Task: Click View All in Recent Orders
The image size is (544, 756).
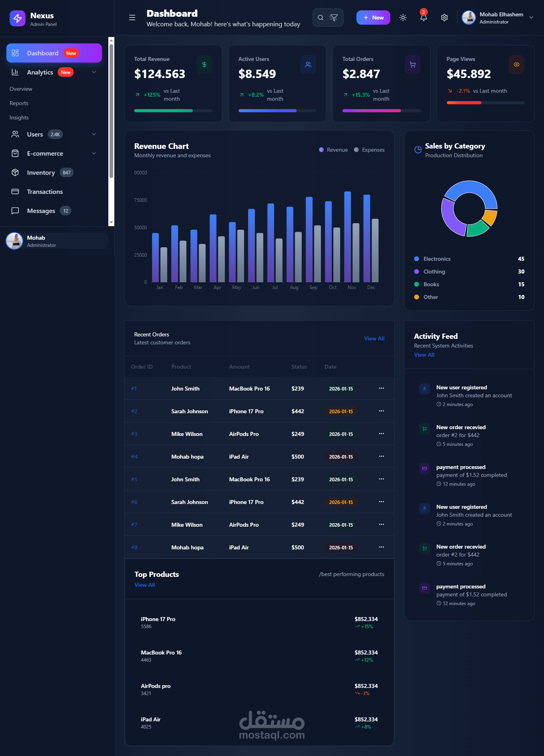Action: [x=374, y=338]
